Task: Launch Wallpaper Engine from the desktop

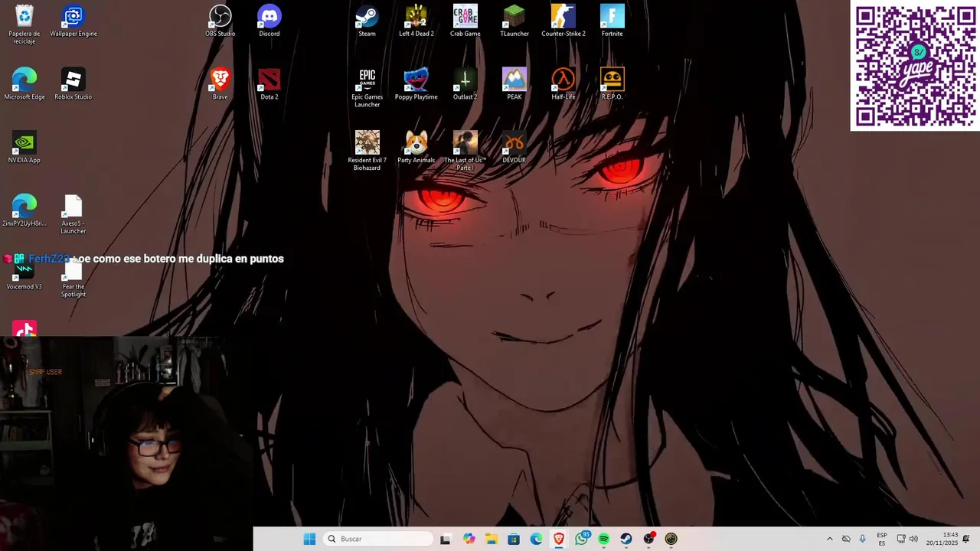Action: [73, 21]
